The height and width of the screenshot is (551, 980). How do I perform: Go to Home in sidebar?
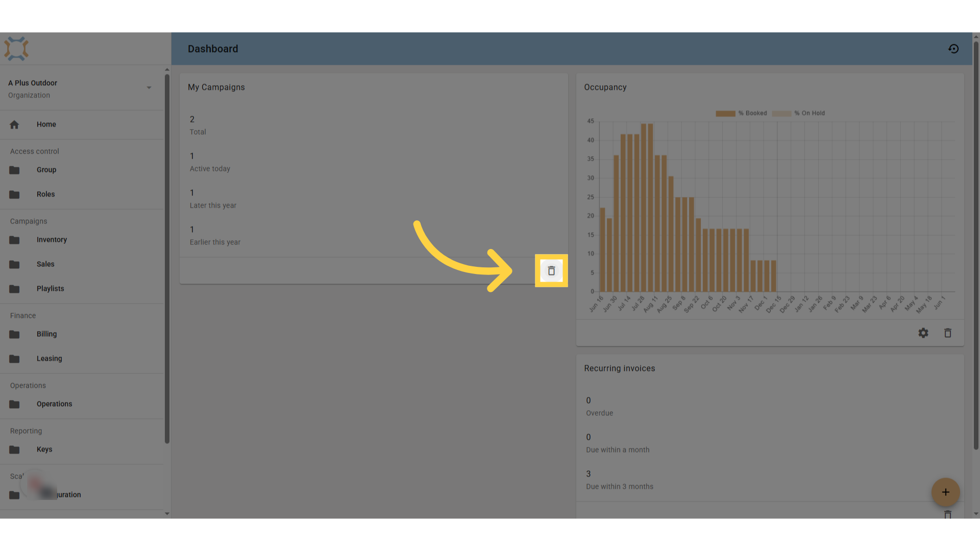tap(82, 124)
